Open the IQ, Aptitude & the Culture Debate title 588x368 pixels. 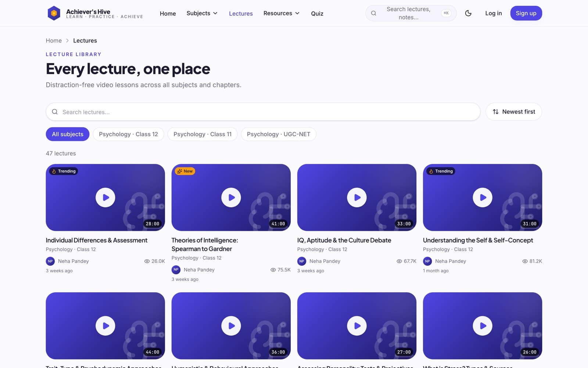point(344,240)
